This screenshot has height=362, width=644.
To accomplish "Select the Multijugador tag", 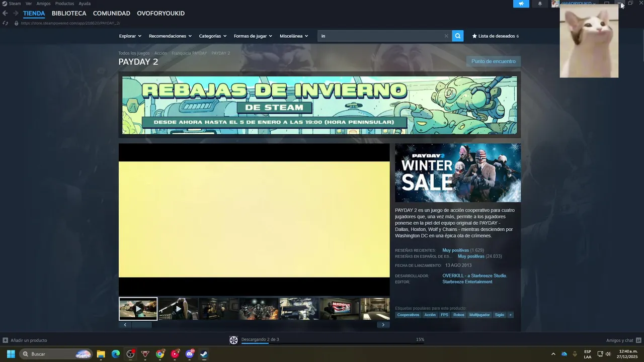I will point(479,315).
